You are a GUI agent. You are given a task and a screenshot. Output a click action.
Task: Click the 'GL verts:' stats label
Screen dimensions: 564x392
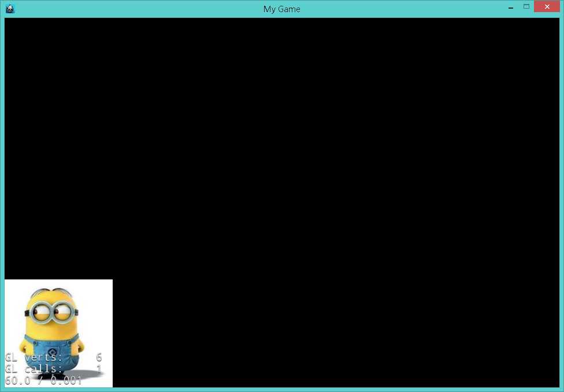pyautogui.click(x=34, y=357)
